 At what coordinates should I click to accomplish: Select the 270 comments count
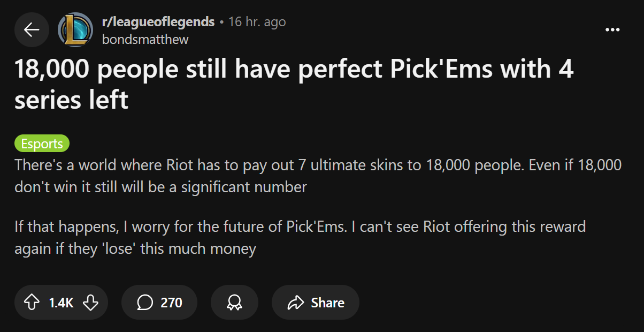coord(171,303)
